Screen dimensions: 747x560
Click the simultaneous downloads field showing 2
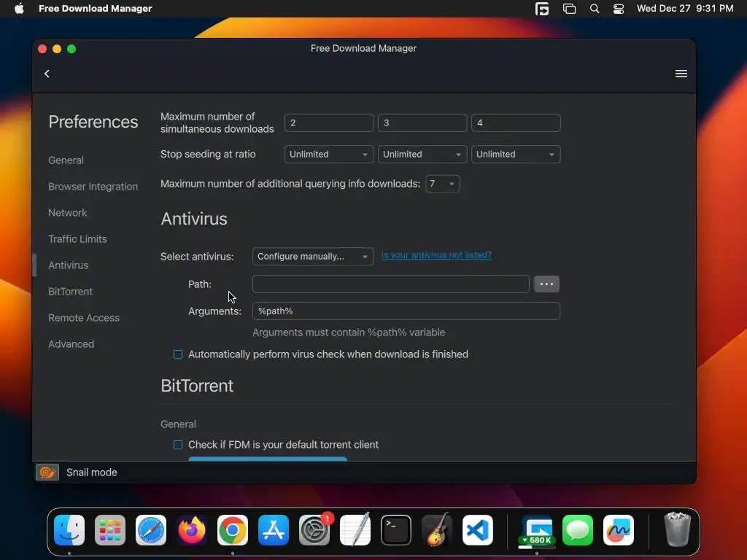[x=329, y=122]
